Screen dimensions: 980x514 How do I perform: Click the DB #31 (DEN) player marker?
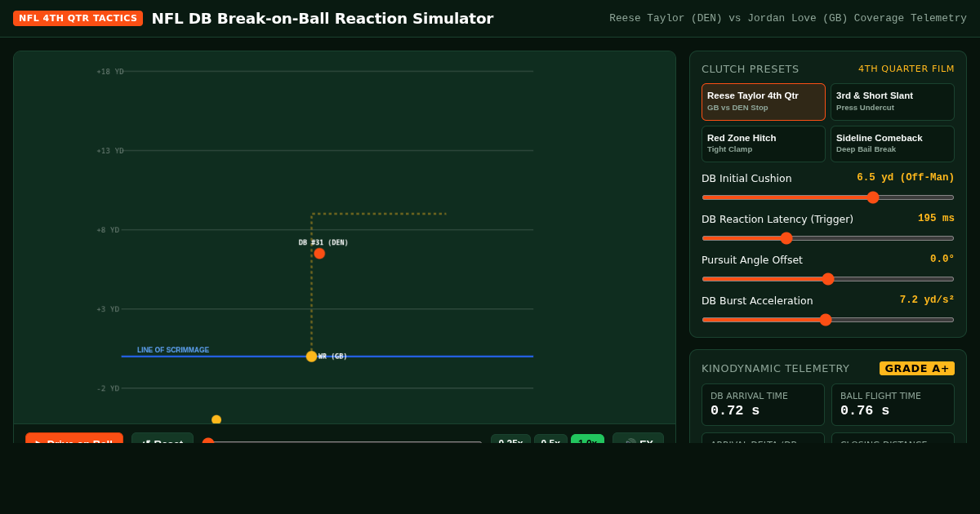tap(319, 254)
